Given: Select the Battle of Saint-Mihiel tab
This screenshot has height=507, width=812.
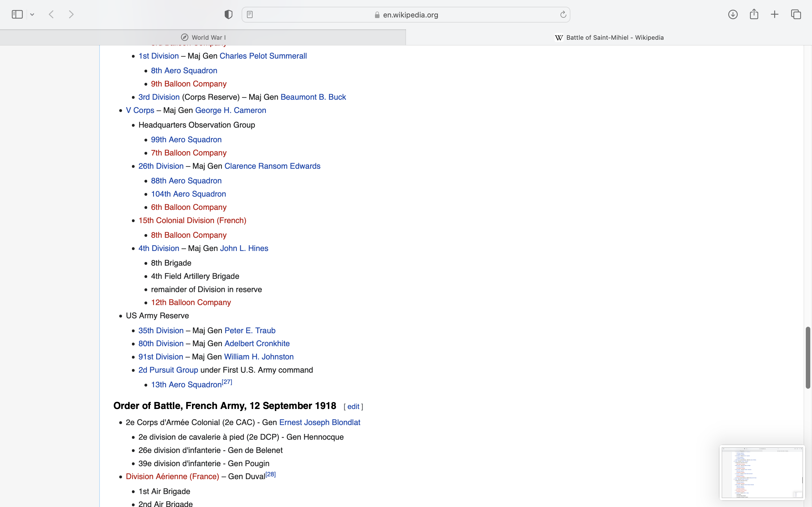Looking at the screenshot, I should (609, 37).
